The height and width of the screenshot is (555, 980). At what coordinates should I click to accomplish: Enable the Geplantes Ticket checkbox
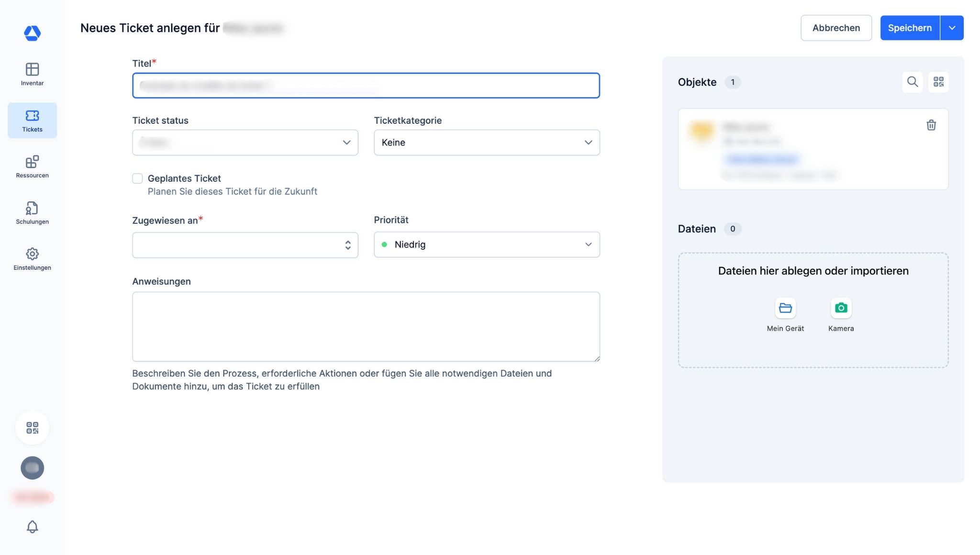coord(137,179)
